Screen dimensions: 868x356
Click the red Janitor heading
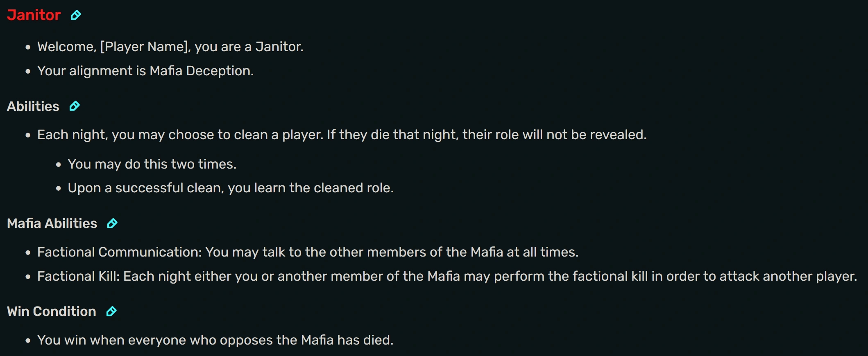34,15
